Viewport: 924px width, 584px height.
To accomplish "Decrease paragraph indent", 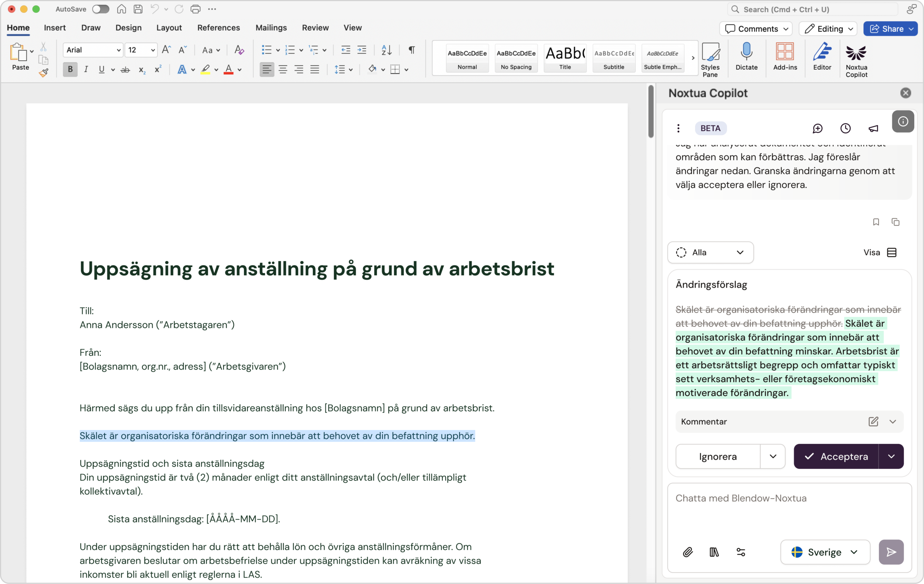I will point(346,49).
